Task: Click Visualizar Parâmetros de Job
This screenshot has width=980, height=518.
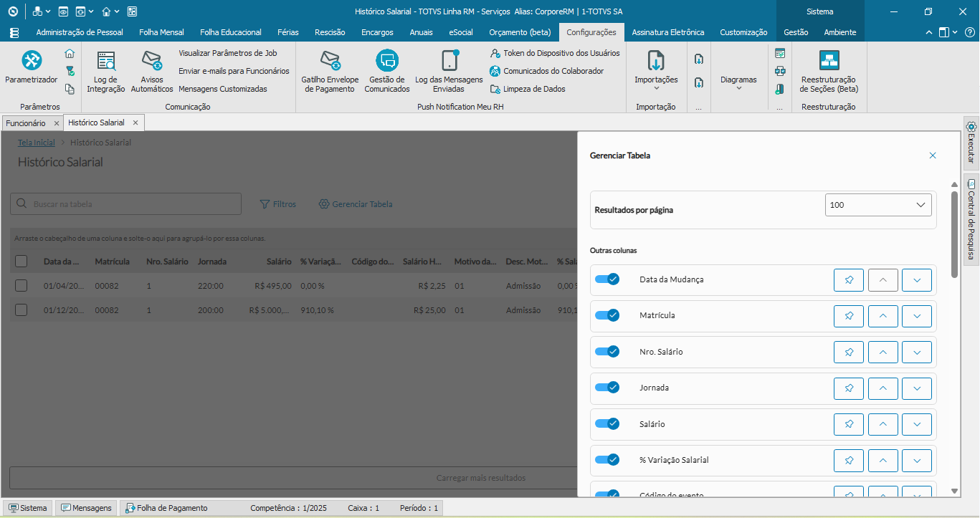Action: (227, 53)
